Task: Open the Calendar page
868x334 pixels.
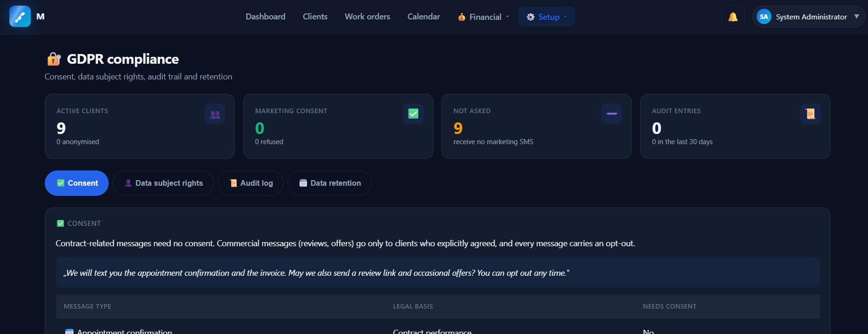Action: point(424,17)
